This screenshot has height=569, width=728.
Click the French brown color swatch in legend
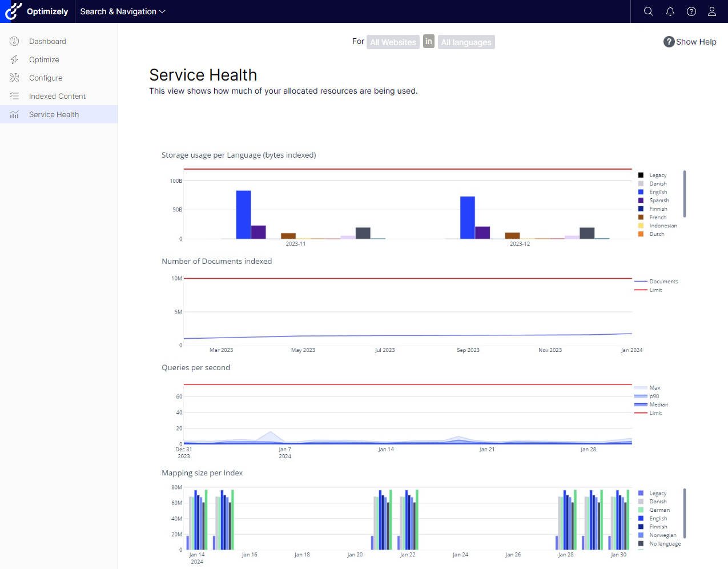641,217
